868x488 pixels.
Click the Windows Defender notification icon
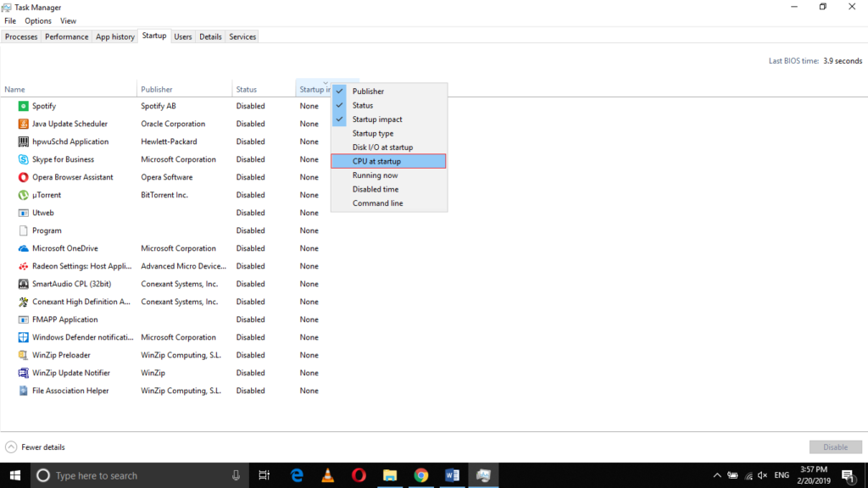(23, 337)
